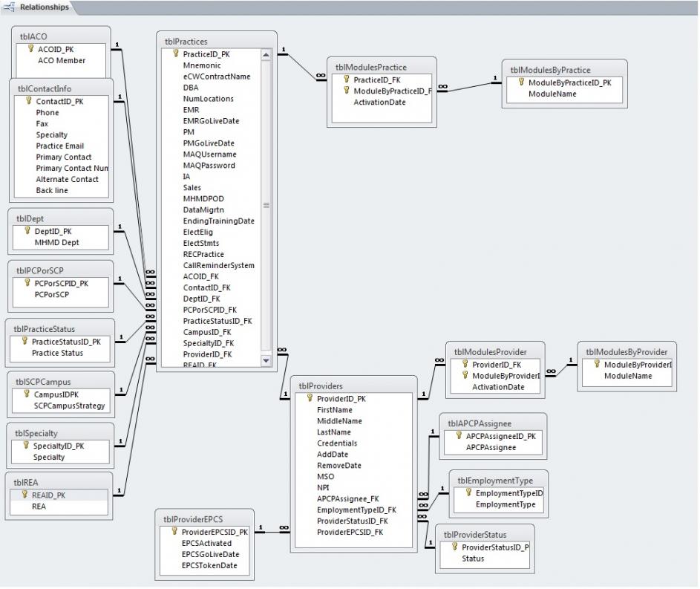This screenshot has width=700, height=589.
Task: Select the EMRGoLiveDate field
Action: tap(211, 121)
